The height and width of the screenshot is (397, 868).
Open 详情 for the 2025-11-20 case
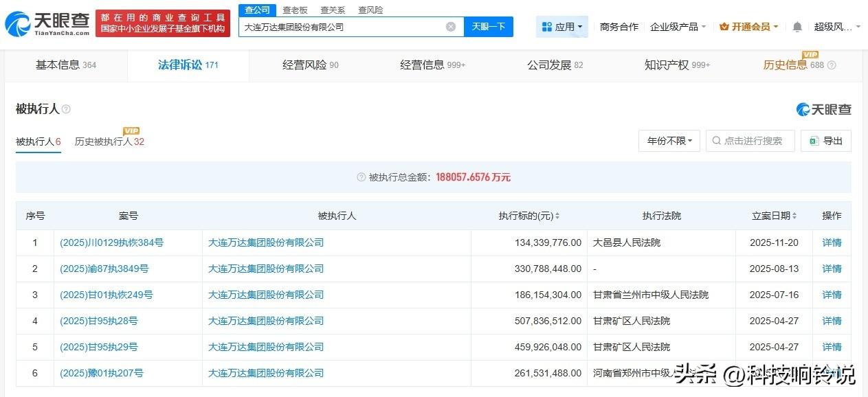pos(832,242)
